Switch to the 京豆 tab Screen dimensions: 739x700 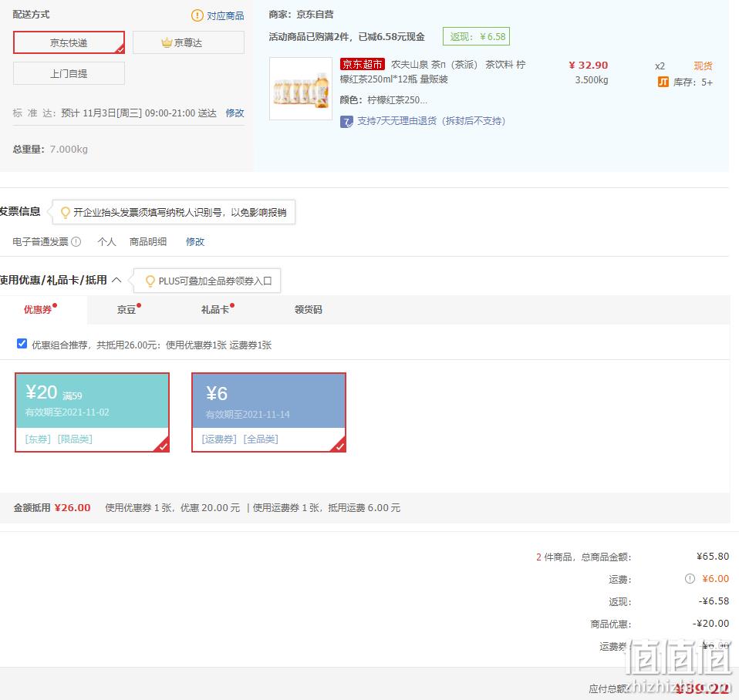pyautogui.click(x=127, y=309)
